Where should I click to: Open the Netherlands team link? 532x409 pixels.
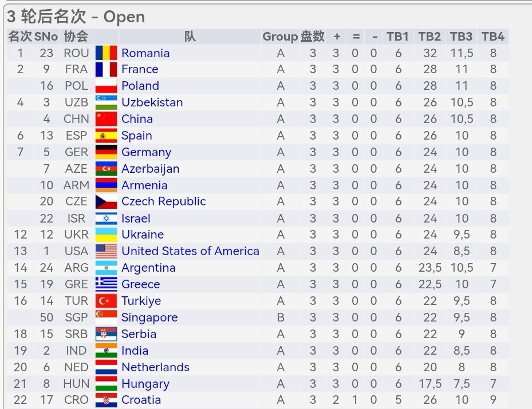click(155, 367)
